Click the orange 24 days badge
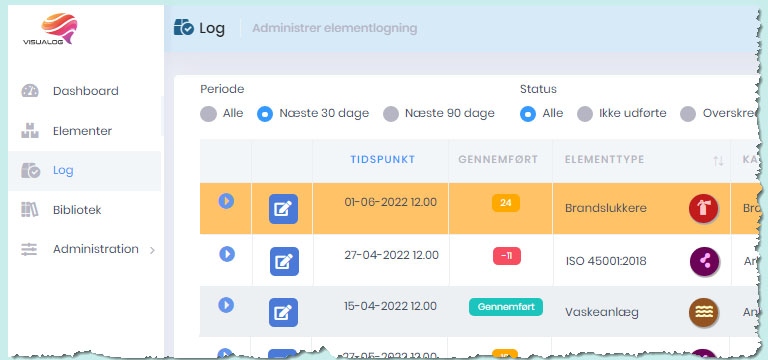 pos(506,203)
